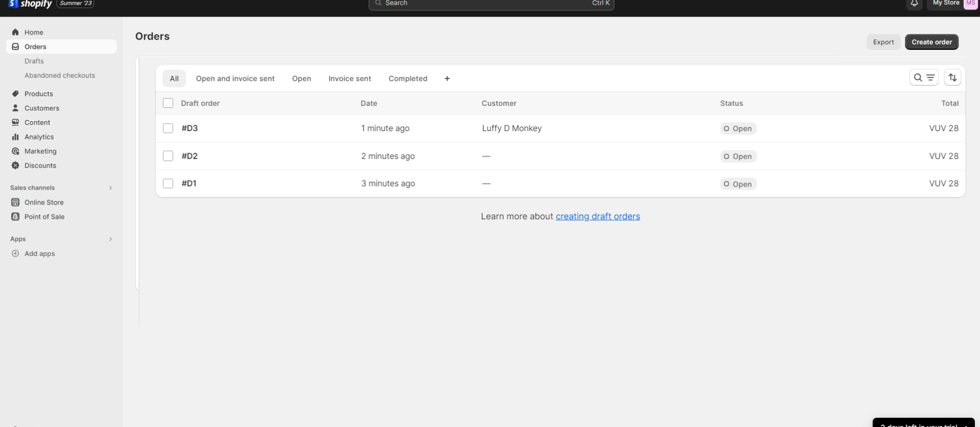
Task: Click the Add apps plus icon
Action: click(15, 253)
